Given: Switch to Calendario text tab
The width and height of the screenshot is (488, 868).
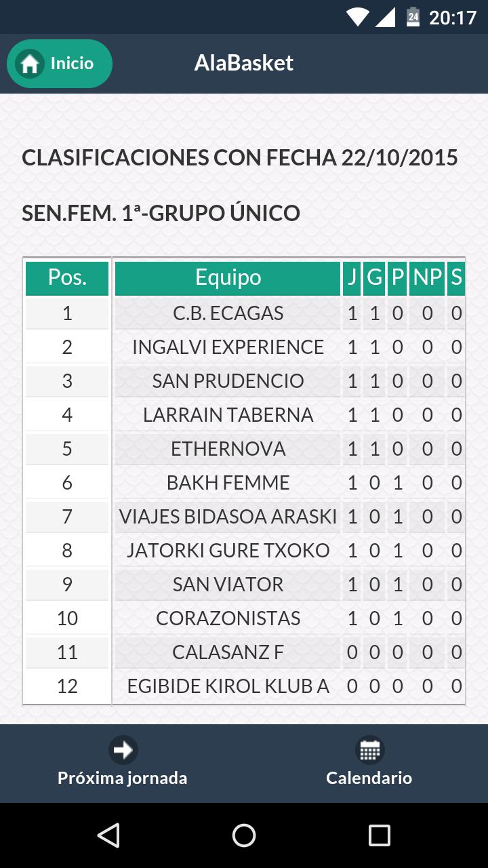Looking at the screenshot, I should pos(369,778).
